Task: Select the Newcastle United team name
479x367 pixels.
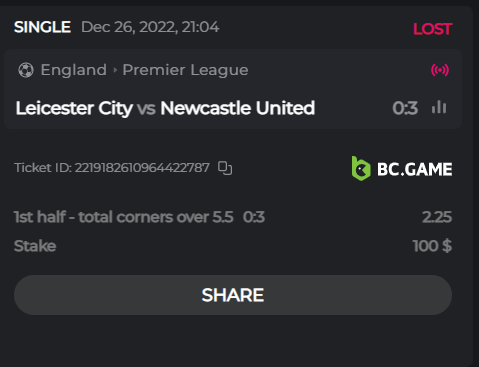Action: (x=237, y=108)
